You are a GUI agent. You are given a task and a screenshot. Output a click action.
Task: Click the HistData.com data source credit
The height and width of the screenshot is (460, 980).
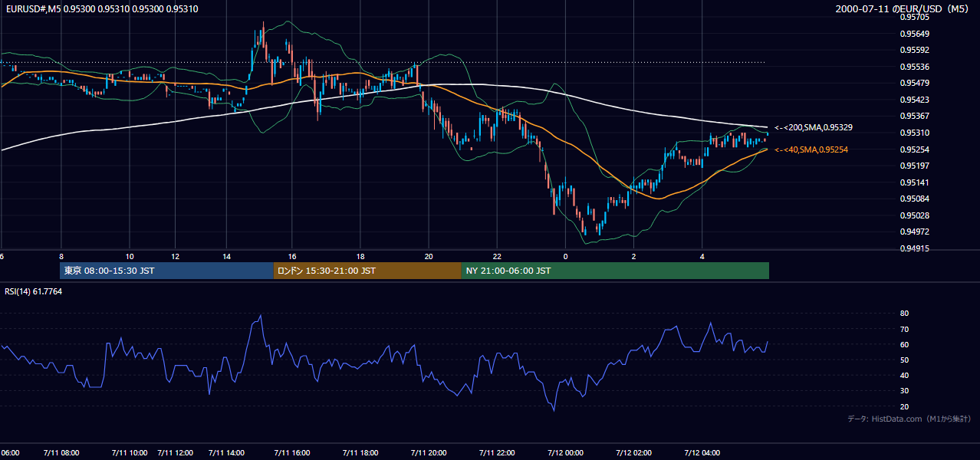(909, 419)
